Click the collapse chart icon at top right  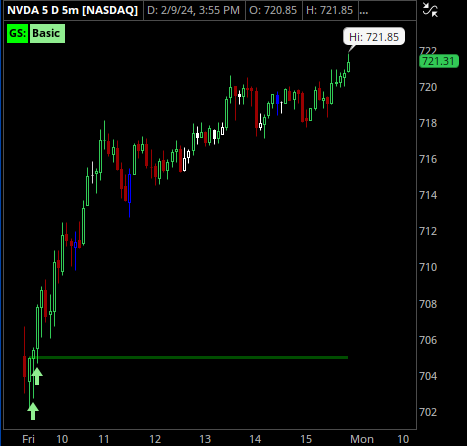pyautogui.click(x=430, y=10)
